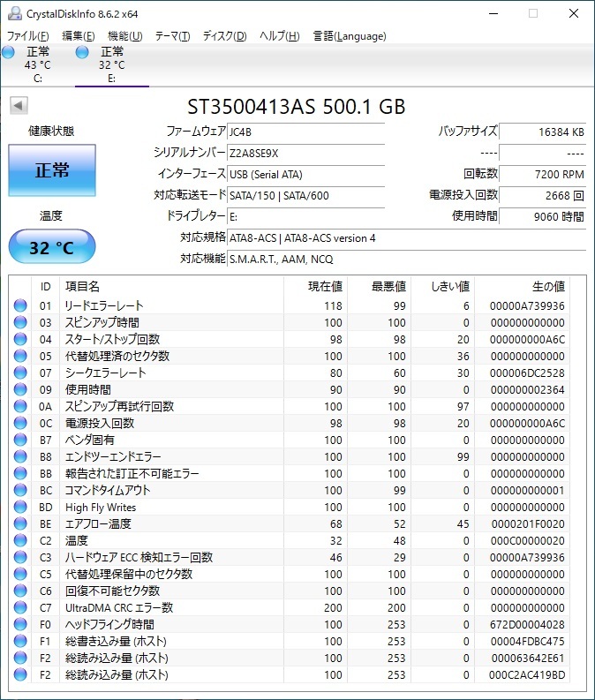Open the 機能(U) menu
595x700 pixels.
pos(125,35)
